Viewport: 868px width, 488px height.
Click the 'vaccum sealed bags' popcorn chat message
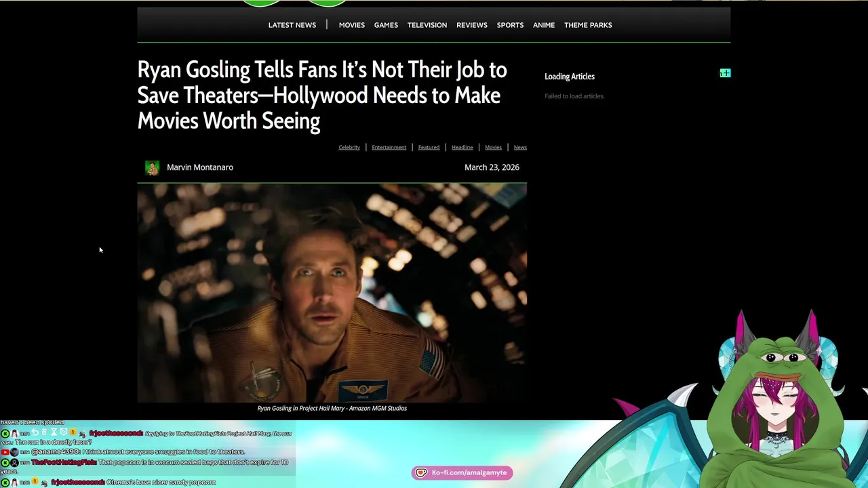pyautogui.click(x=144, y=467)
